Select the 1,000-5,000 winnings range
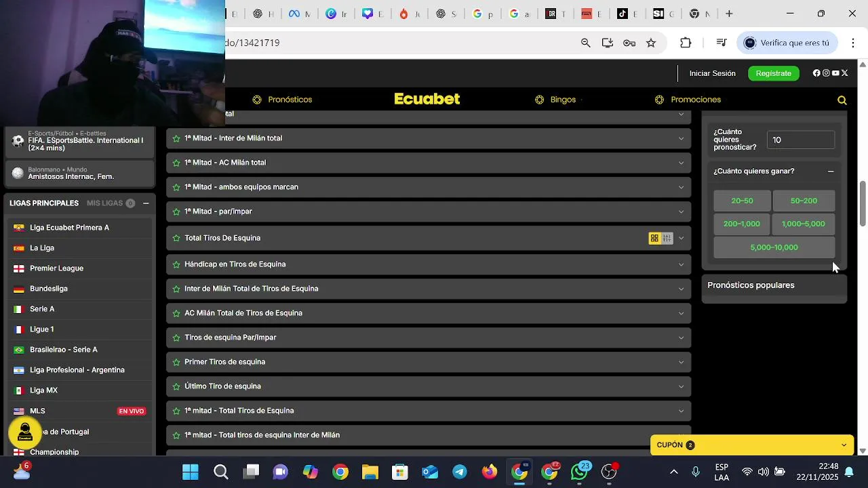This screenshot has height=488, width=868. pyautogui.click(x=804, y=224)
